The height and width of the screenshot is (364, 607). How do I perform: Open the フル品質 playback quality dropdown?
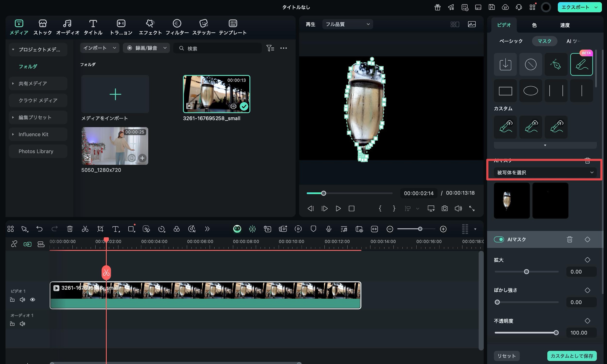347,24
